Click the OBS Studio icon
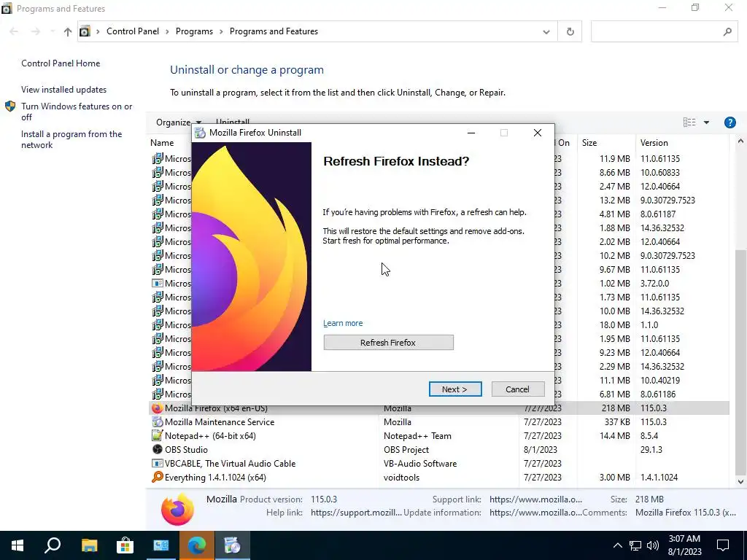 tap(158, 449)
